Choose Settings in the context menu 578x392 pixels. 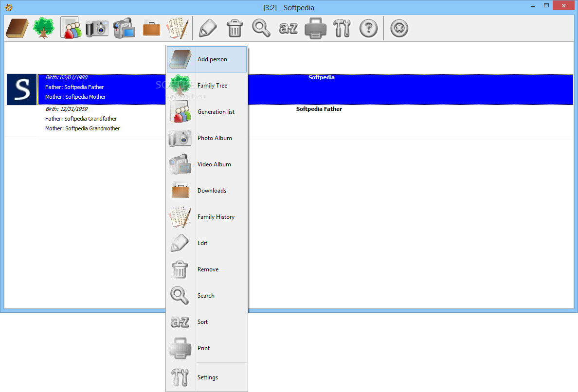pyautogui.click(x=207, y=377)
